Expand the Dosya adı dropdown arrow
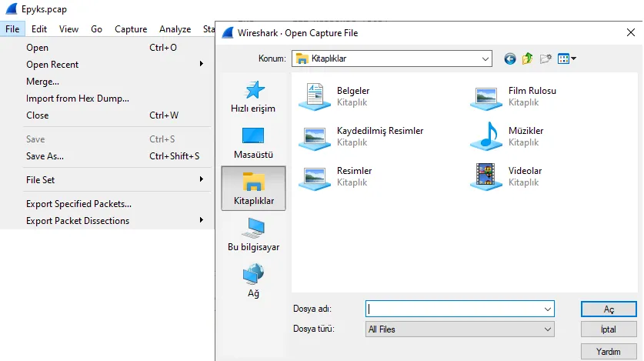Viewport: 644px width, 361px height. 548,309
